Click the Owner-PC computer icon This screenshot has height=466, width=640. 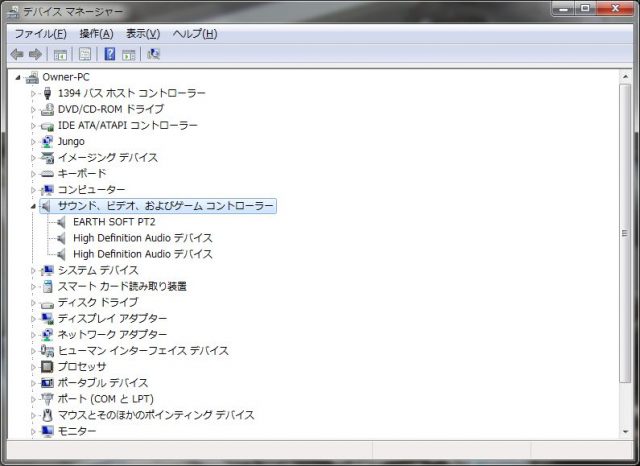(x=32, y=77)
